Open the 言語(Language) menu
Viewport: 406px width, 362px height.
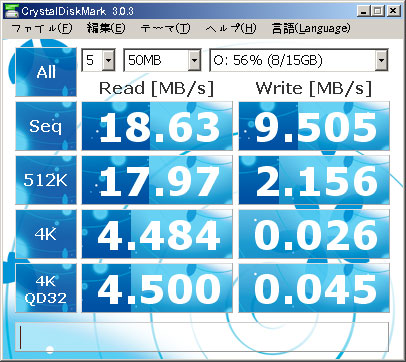click(311, 28)
